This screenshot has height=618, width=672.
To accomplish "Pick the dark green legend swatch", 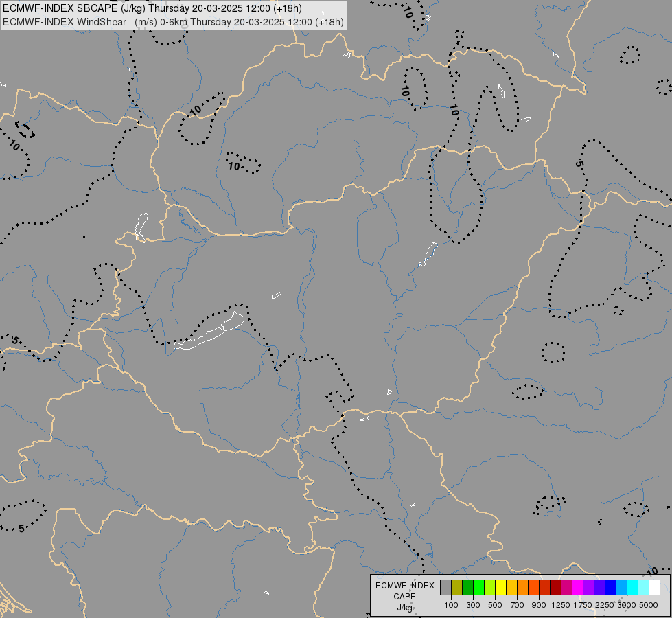I will click(x=468, y=587).
